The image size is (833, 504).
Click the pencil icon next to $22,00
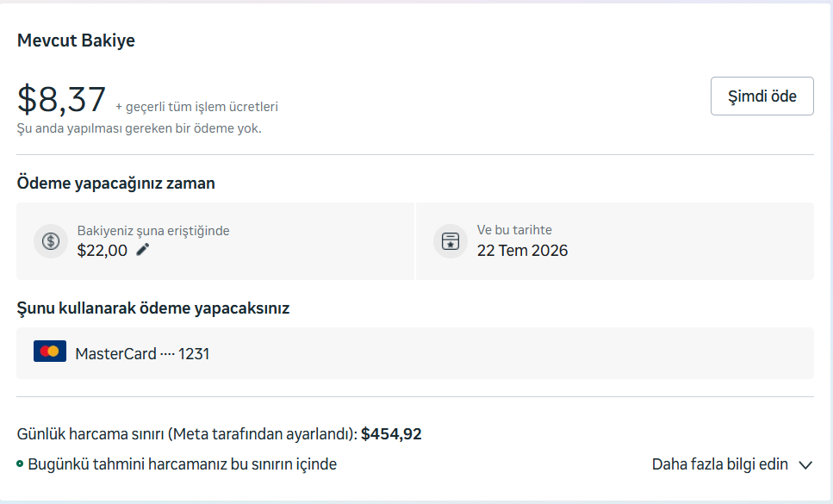pos(143,250)
